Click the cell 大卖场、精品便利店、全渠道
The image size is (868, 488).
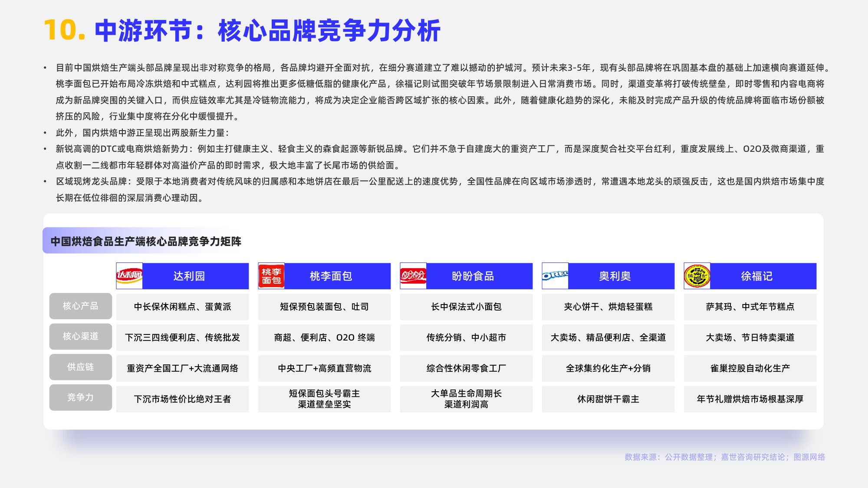608,337
